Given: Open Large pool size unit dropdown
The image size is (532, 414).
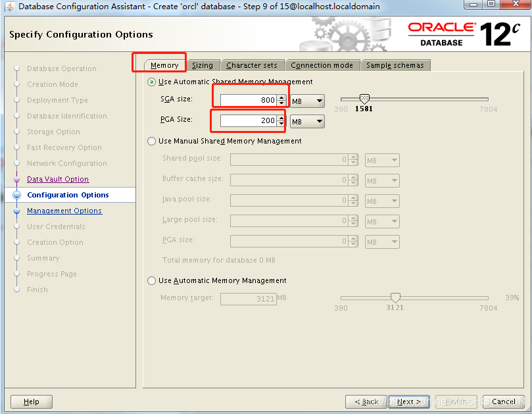Looking at the screenshot, I should point(382,221).
